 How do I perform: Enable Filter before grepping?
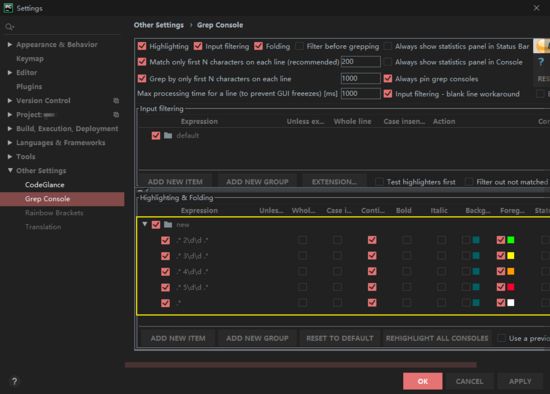point(299,46)
